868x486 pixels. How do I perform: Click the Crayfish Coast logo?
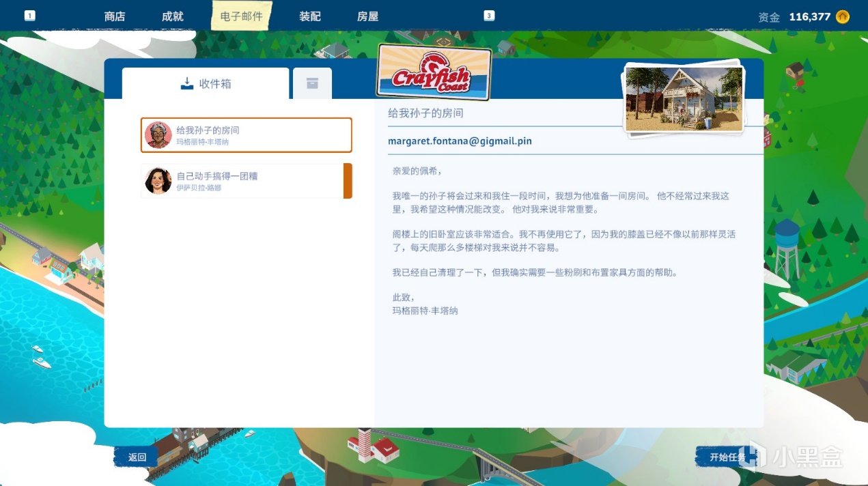pyautogui.click(x=434, y=72)
